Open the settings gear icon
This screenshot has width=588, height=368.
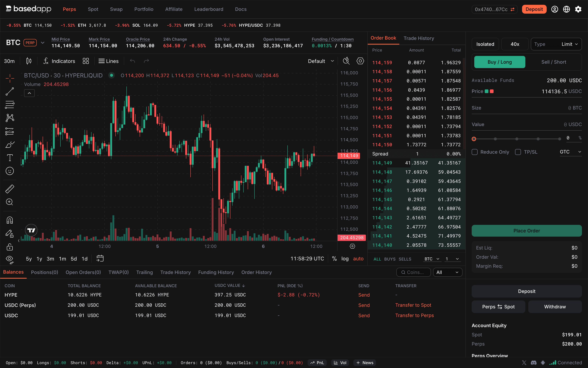[578, 9]
